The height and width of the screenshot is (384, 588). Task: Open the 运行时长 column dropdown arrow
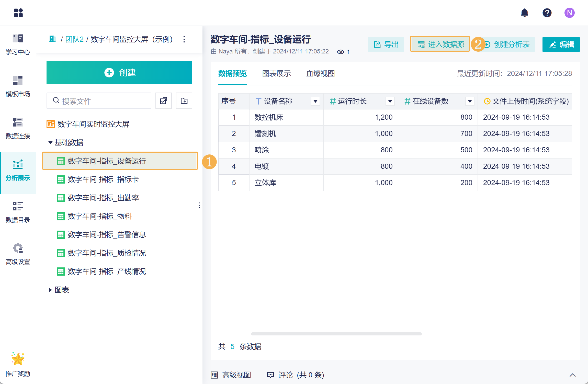coord(390,101)
